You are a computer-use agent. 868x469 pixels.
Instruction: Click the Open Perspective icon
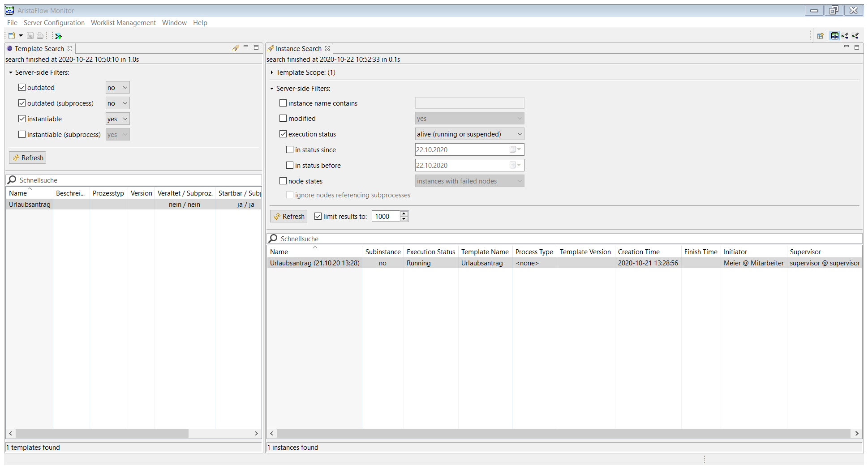coord(820,36)
